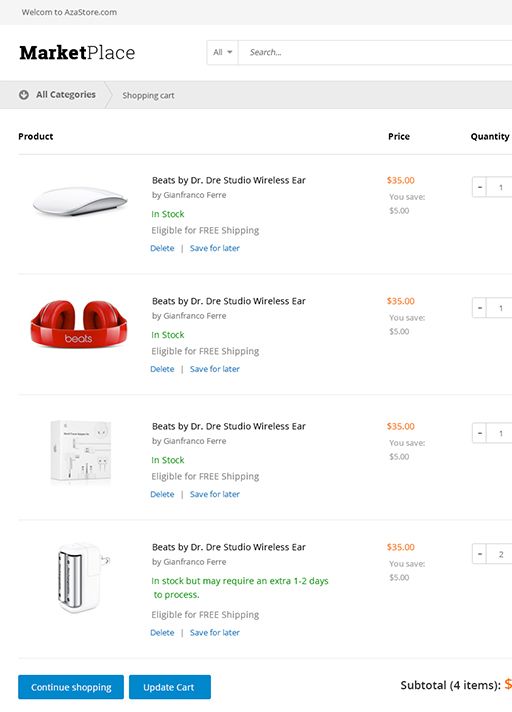Decrease quantity of the white mouse item
Screen dimensions: 512x712
479,187
